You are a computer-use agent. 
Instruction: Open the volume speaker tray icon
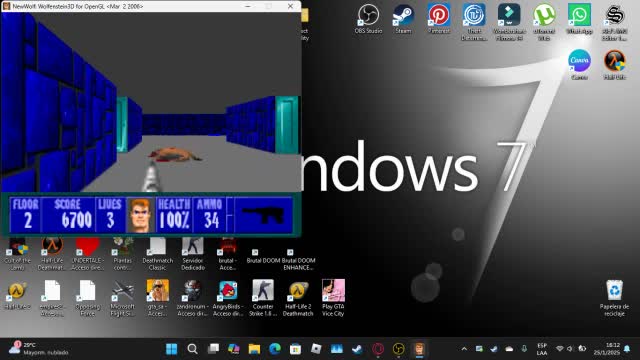[571, 349]
